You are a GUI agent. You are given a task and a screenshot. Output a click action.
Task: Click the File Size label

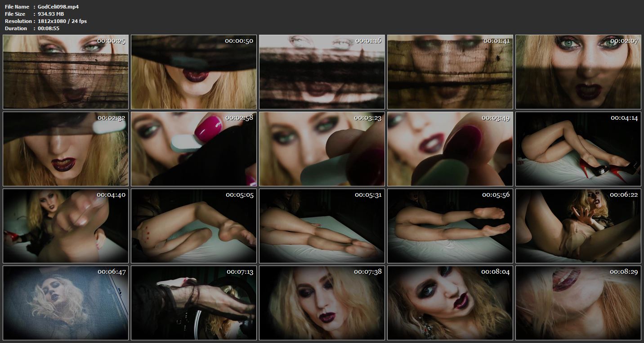click(x=15, y=14)
